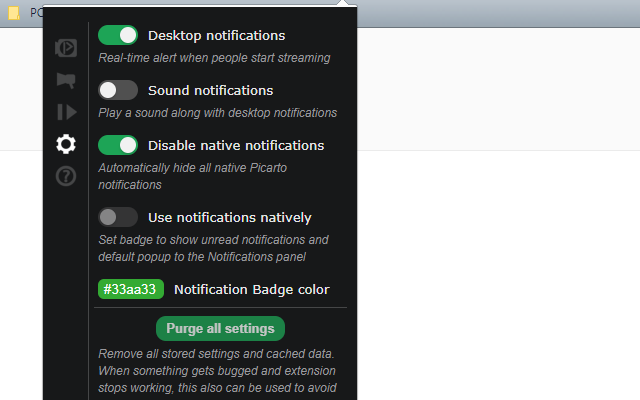Click the Play a sound description text
This screenshot has width=640, height=400.
218,113
